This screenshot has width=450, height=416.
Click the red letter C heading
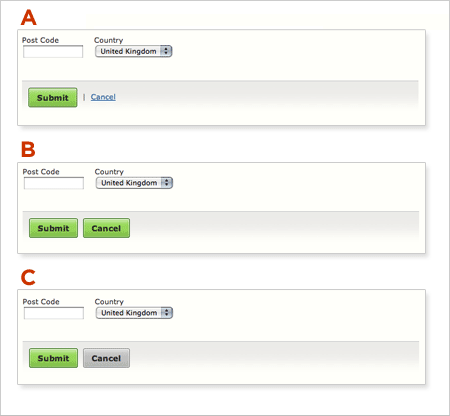pyautogui.click(x=28, y=277)
